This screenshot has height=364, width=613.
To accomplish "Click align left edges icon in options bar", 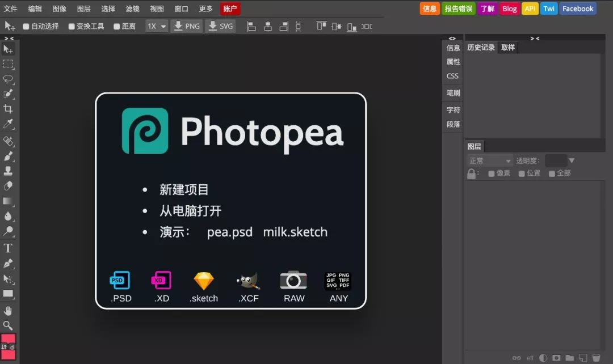I will [x=251, y=26].
